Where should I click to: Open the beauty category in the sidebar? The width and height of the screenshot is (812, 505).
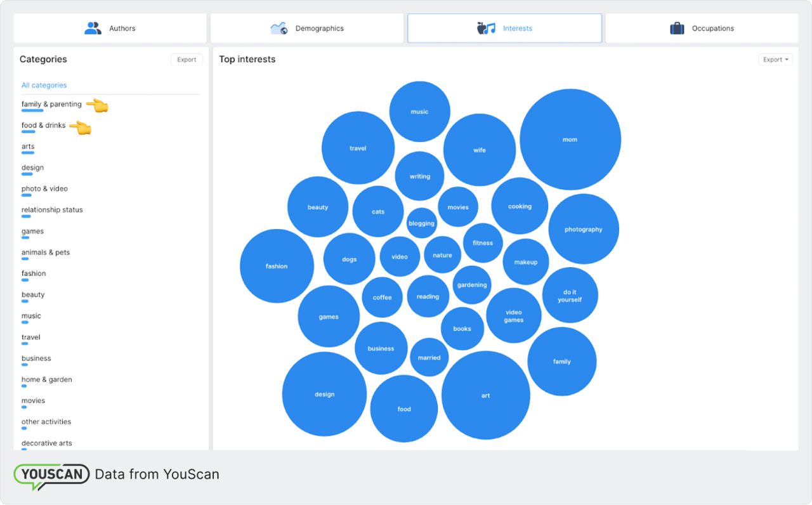(x=32, y=294)
